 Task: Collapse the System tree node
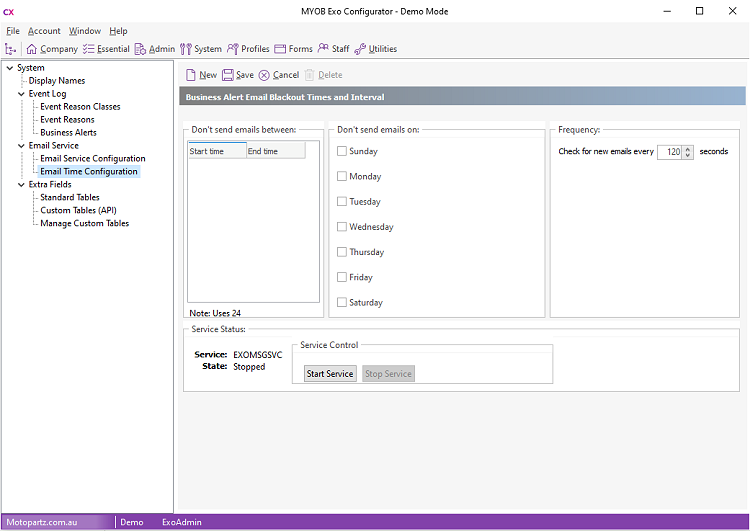tap(10, 68)
